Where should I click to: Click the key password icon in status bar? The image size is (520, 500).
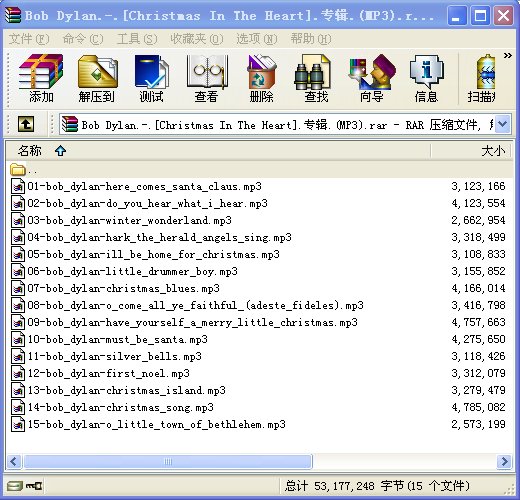tap(34, 486)
